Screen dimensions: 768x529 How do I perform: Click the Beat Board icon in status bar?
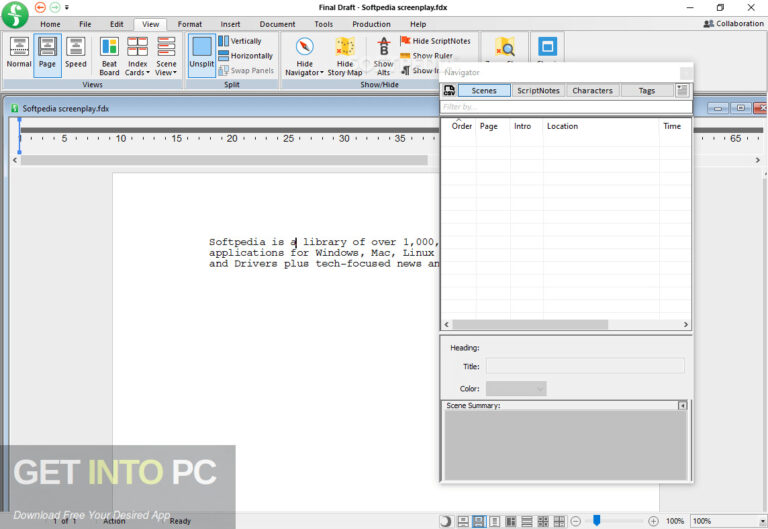click(510, 521)
